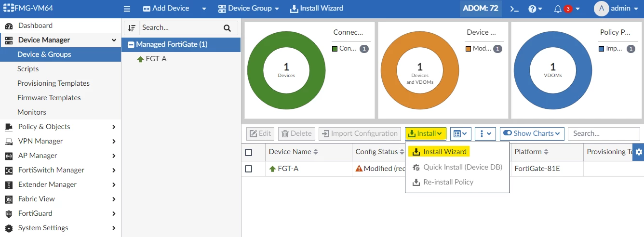This screenshot has height=237, width=644.
Task: Click the orange Mod... legend entry
Action: pos(483,49)
